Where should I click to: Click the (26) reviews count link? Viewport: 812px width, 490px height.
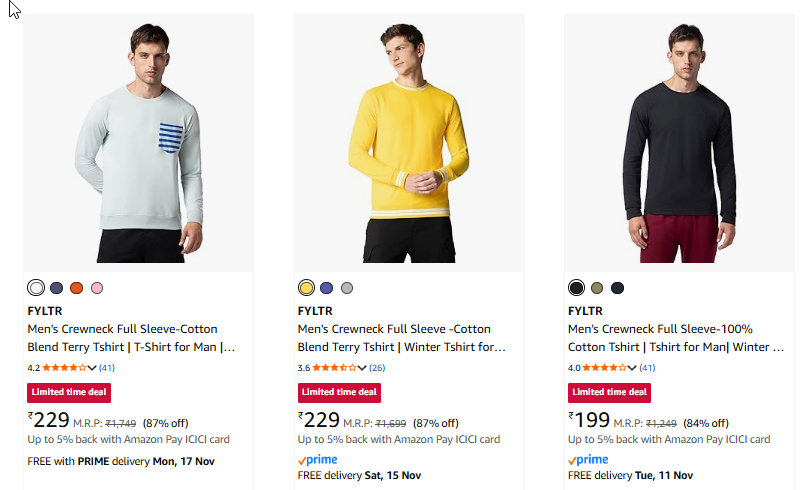pos(377,368)
